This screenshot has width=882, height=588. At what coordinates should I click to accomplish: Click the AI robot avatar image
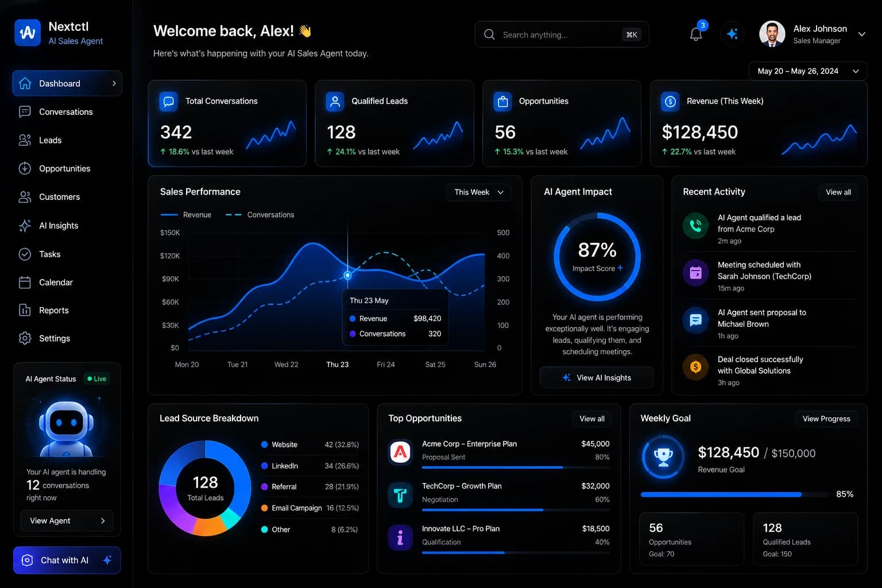tap(66, 428)
